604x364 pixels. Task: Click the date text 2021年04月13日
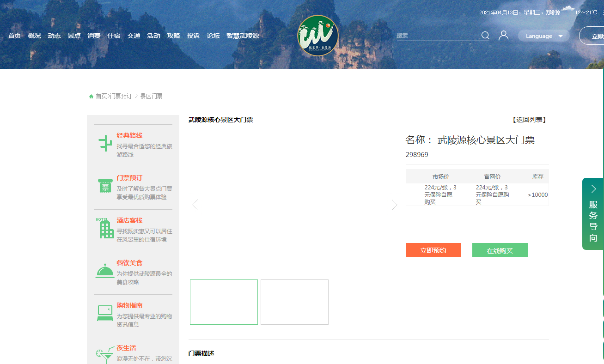499,12
